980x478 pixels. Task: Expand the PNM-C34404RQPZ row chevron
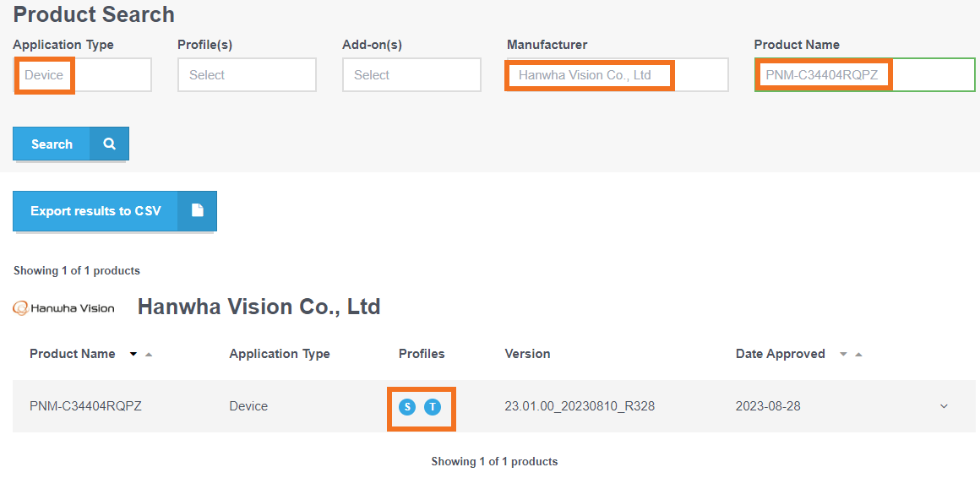944,406
